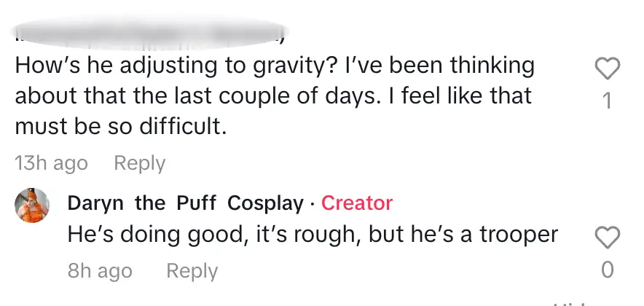Tap the heart on Daryn's reply
Screen dimensions: 644x306
[608, 238]
